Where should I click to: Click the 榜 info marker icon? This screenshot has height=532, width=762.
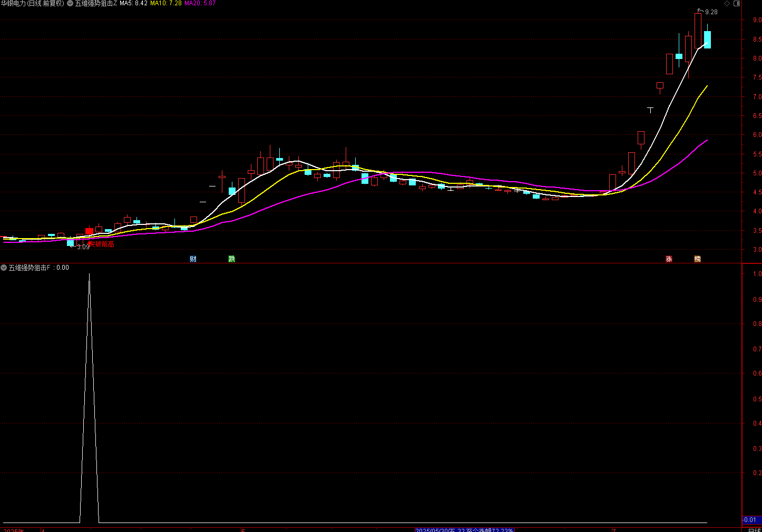pos(697,259)
